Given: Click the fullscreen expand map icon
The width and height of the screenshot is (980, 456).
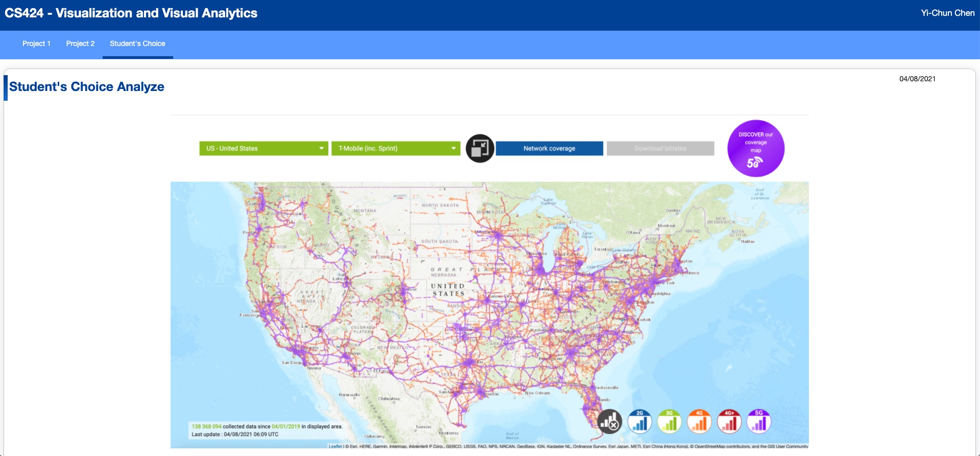Looking at the screenshot, I should [x=480, y=148].
